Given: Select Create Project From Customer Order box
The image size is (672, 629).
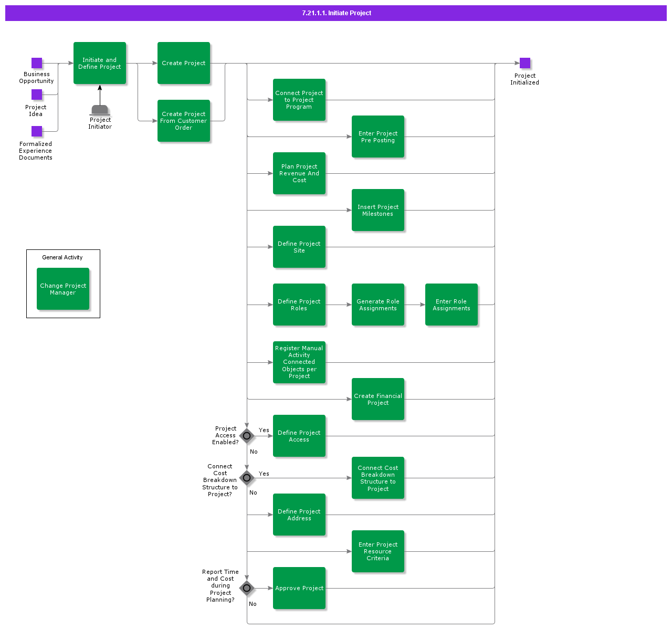Looking at the screenshot, I should point(184,121).
